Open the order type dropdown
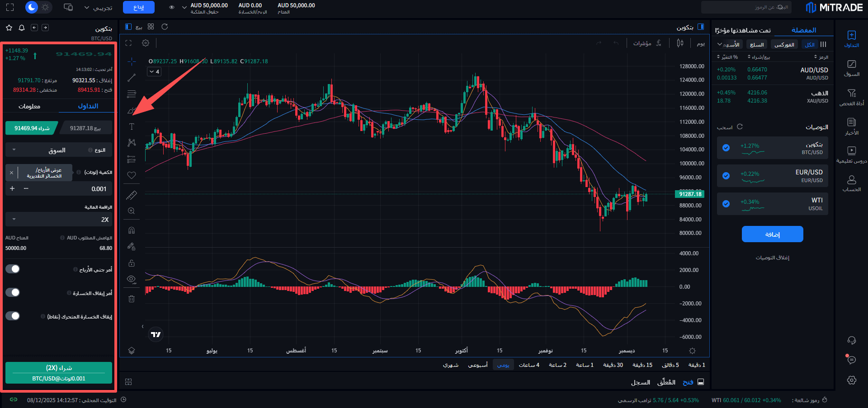 pyautogui.click(x=59, y=150)
